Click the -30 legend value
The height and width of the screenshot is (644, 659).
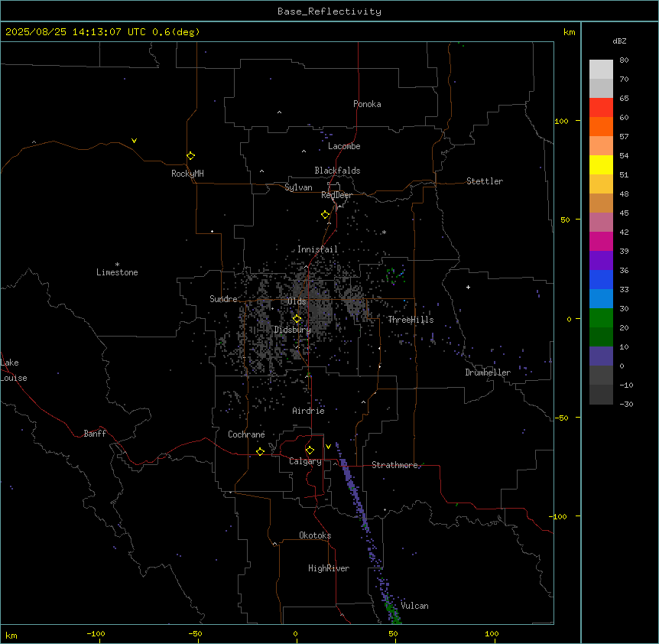(x=626, y=404)
